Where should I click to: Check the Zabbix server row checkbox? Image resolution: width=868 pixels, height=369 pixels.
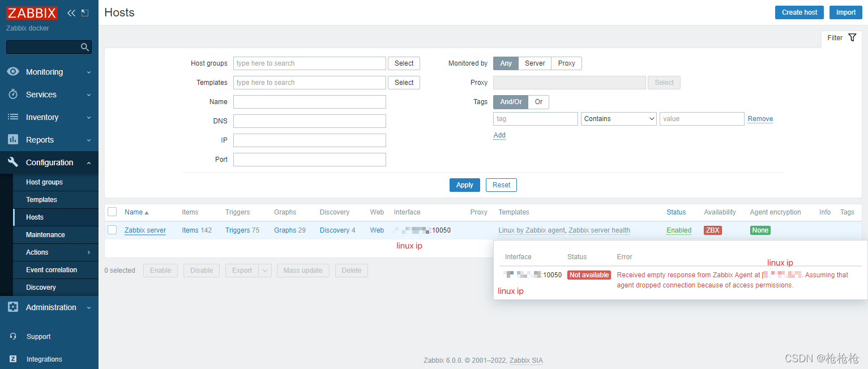coord(112,230)
